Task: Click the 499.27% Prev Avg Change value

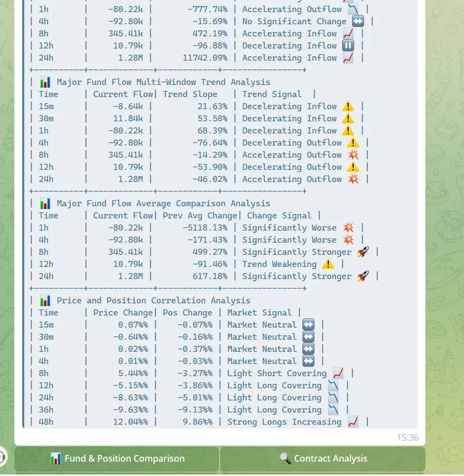Action: coord(210,252)
